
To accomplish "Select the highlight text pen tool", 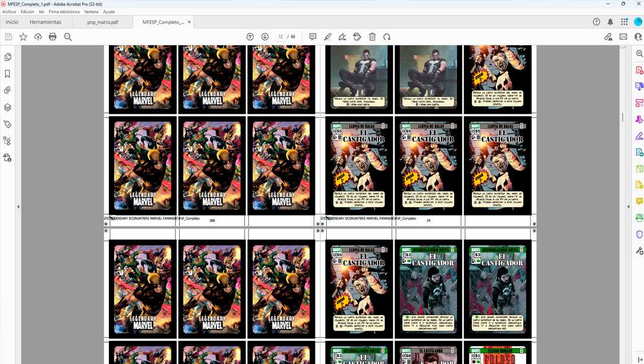I will click(327, 37).
